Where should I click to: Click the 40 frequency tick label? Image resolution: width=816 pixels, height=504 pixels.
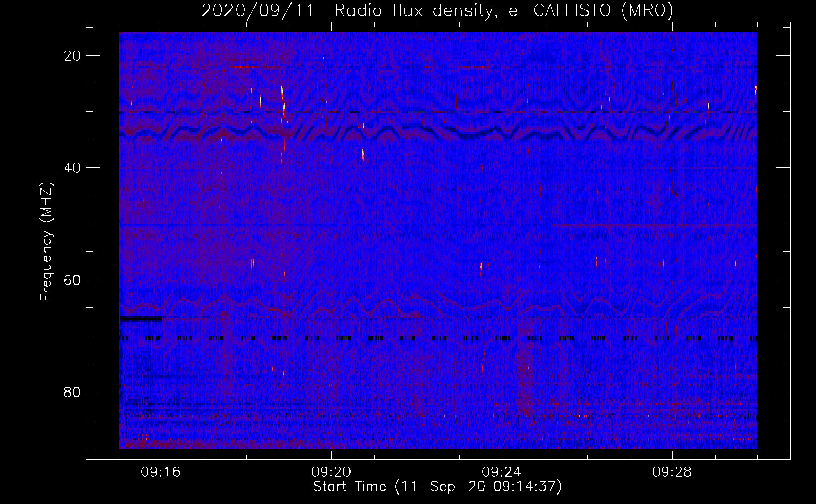tap(73, 168)
